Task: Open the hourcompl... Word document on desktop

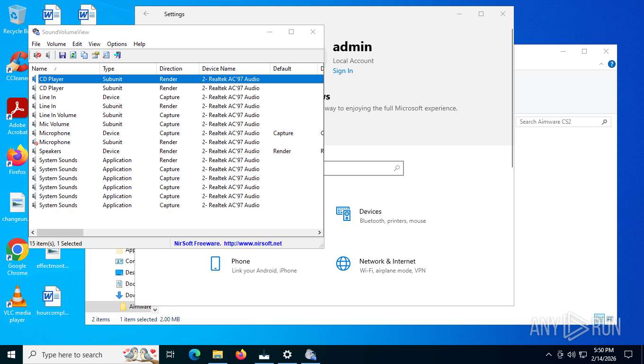Action: click(x=52, y=300)
